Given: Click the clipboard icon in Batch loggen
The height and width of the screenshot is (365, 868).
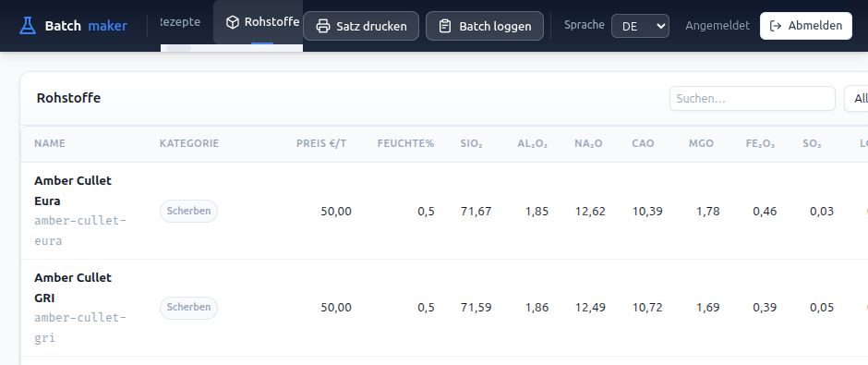Looking at the screenshot, I should [445, 26].
